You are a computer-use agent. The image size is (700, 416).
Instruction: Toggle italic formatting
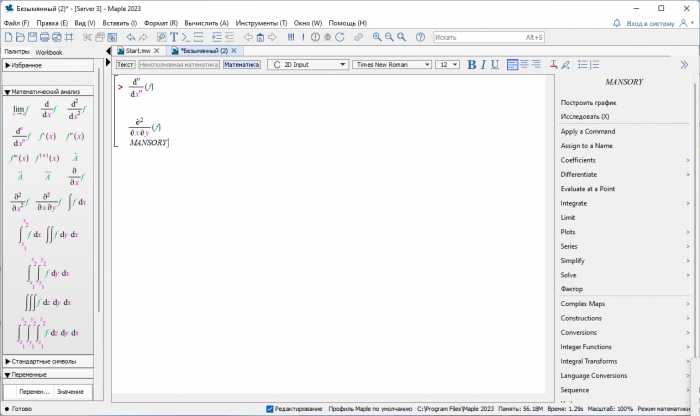coord(483,65)
